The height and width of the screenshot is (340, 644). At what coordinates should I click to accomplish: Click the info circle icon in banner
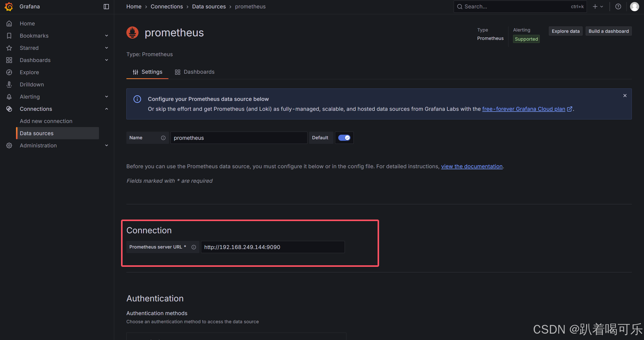click(137, 99)
